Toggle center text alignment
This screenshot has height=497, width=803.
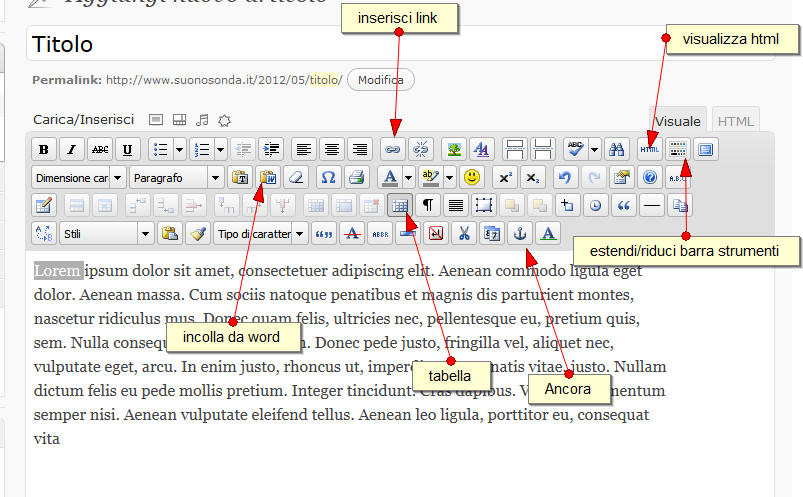[x=332, y=150]
